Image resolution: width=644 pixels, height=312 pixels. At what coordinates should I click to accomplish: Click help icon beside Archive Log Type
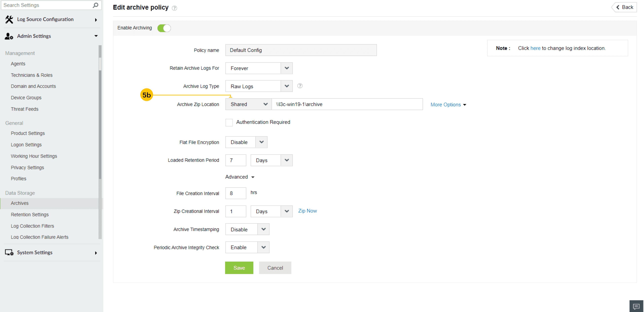pos(300,86)
